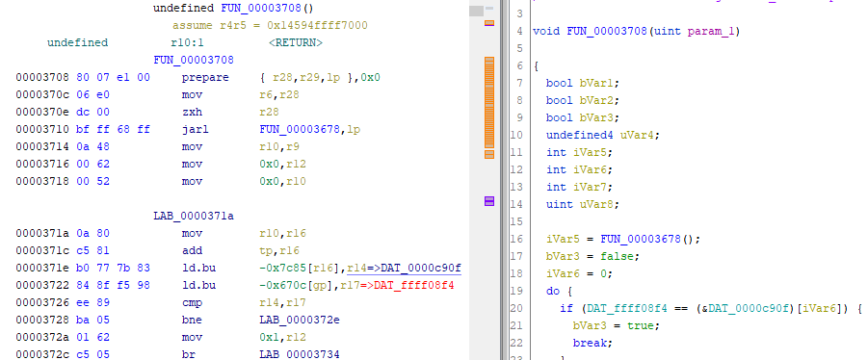Click operand -0x7c85[r16] in ld.bu instruction
This screenshot has height=360, width=868.
click(x=299, y=269)
